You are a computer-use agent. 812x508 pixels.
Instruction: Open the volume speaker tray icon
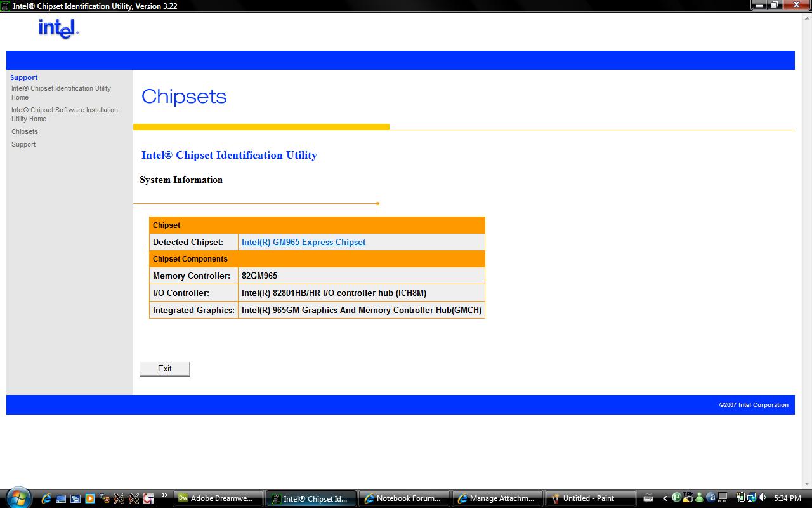(x=762, y=498)
